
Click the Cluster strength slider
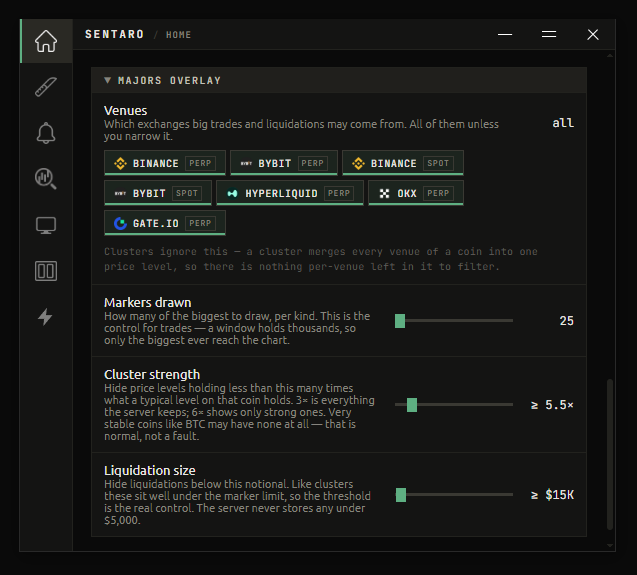(x=454, y=405)
